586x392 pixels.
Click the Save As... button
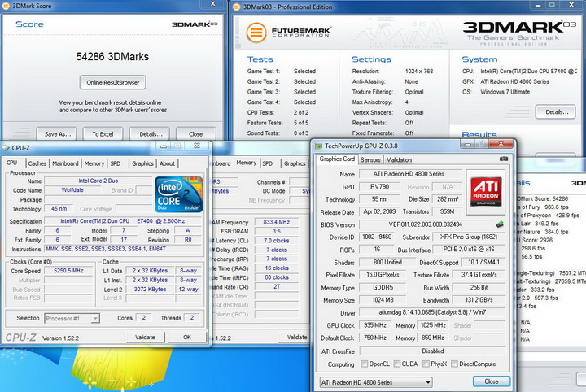(58, 134)
